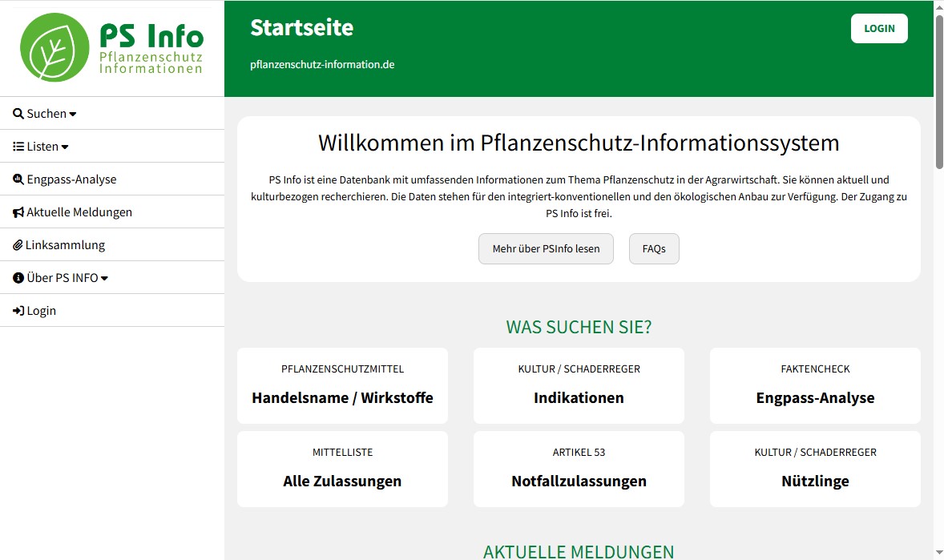The width and height of the screenshot is (944, 560).
Task: Open the FAQs button
Action: point(654,249)
